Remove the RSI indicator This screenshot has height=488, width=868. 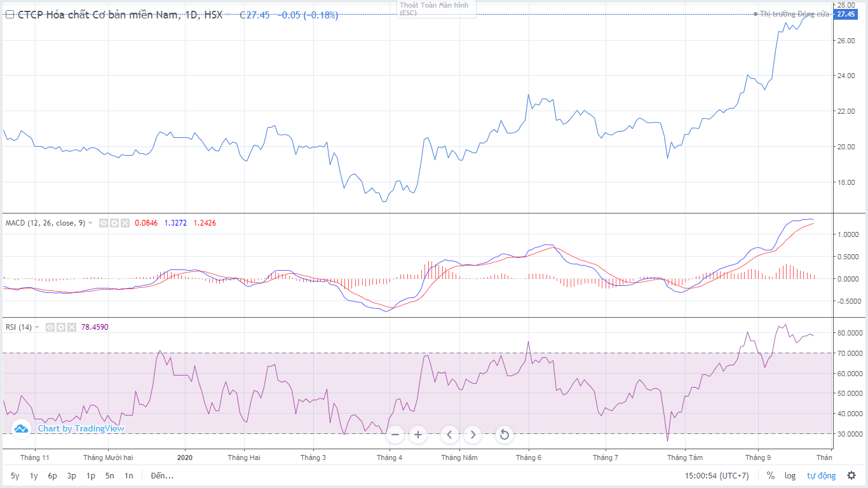(x=72, y=327)
